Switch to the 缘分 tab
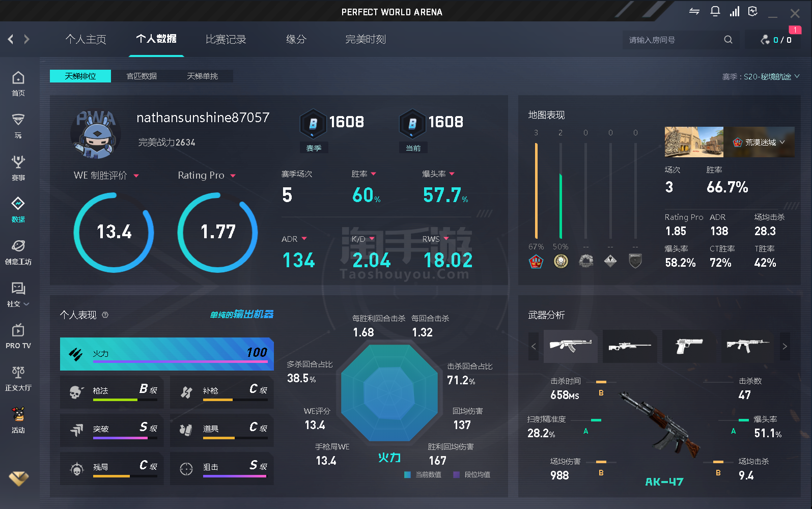This screenshot has width=812, height=509. (x=296, y=39)
